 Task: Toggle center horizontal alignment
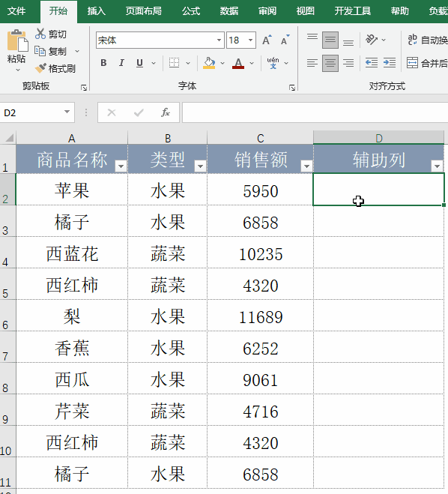pos(330,63)
